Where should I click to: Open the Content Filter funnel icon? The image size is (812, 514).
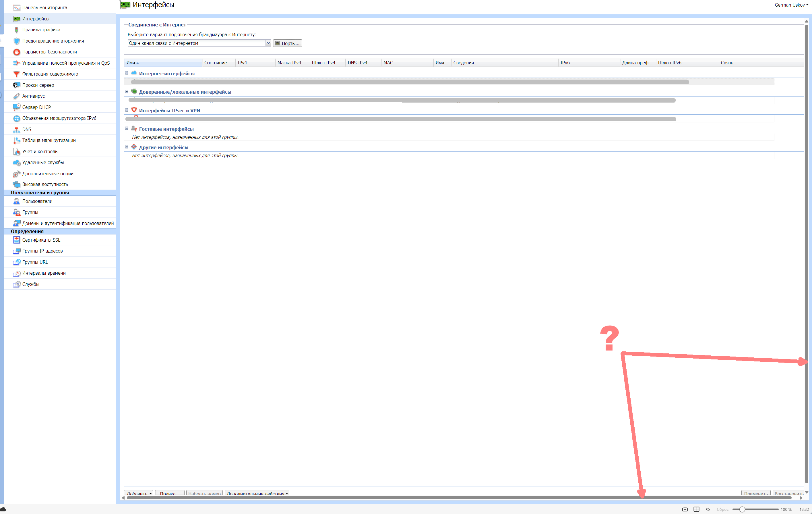[16, 74]
